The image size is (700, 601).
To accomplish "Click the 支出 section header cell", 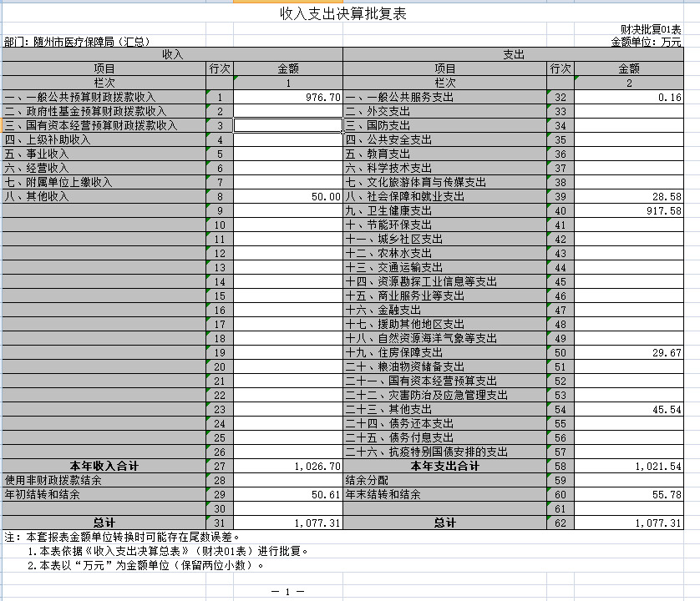I will (x=514, y=54).
